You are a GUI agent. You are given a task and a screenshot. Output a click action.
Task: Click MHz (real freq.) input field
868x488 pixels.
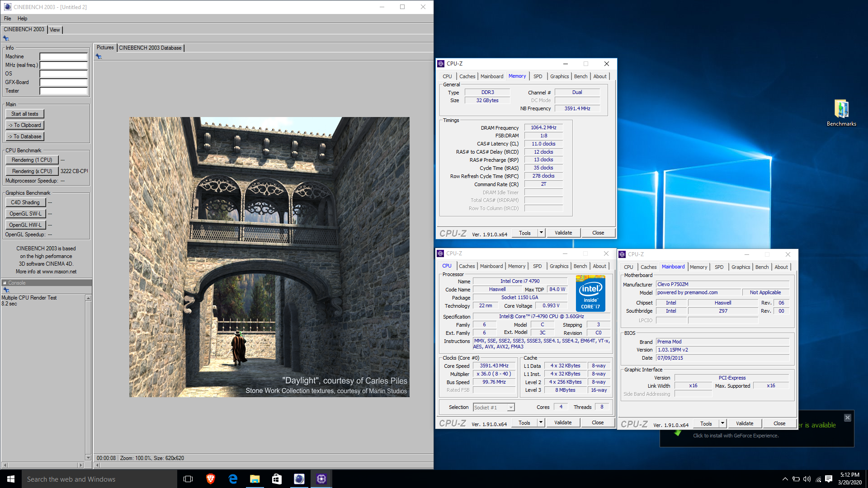coord(63,65)
